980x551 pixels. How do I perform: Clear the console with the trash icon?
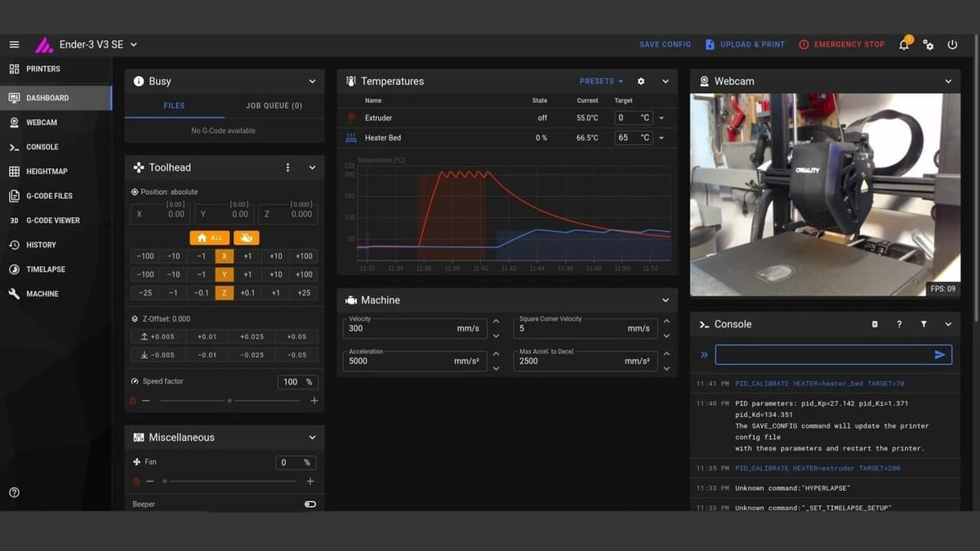coord(875,324)
